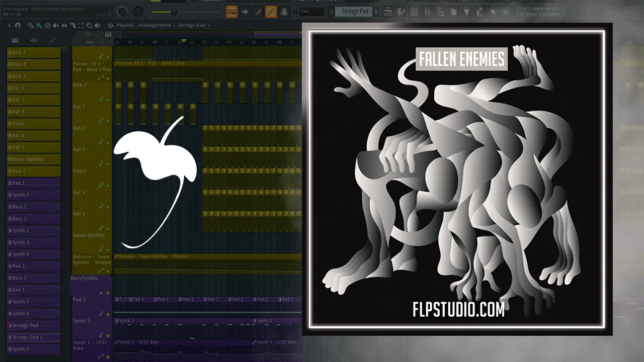Select the Slip tool in Playlist toolbar
The height and width of the screenshot is (362, 644).
pos(64,25)
